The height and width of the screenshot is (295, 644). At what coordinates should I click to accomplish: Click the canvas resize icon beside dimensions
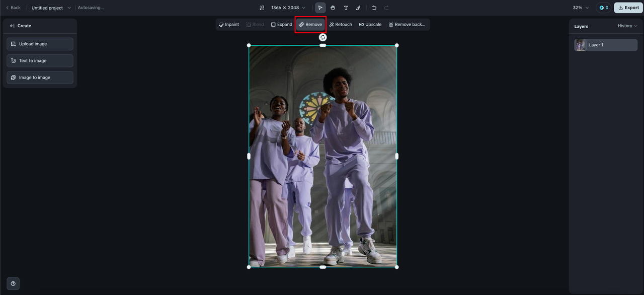click(262, 8)
